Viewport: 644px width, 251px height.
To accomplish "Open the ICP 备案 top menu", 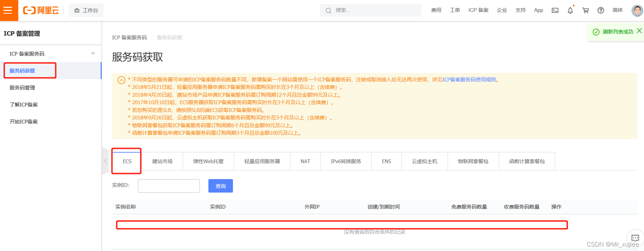I will pyautogui.click(x=478, y=10).
